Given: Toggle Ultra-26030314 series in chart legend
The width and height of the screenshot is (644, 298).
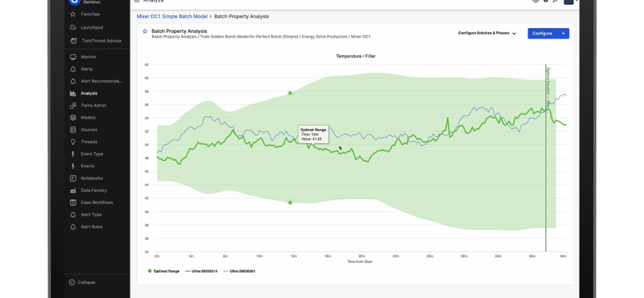Looking at the screenshot, I should point(202,271).
